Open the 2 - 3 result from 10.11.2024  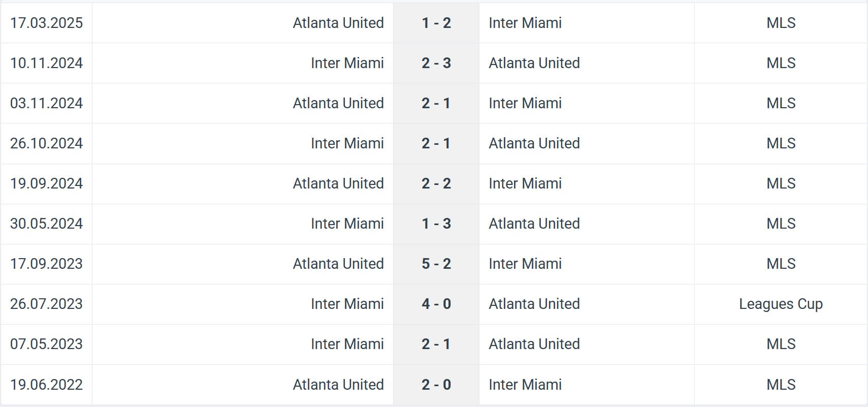tap(436, 63)
